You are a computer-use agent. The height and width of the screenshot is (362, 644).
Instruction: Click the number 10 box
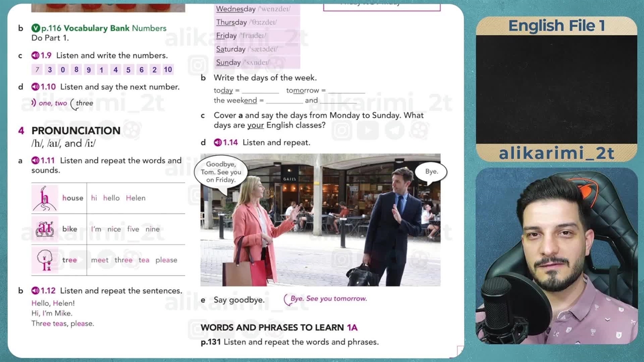tap(168, 70)
